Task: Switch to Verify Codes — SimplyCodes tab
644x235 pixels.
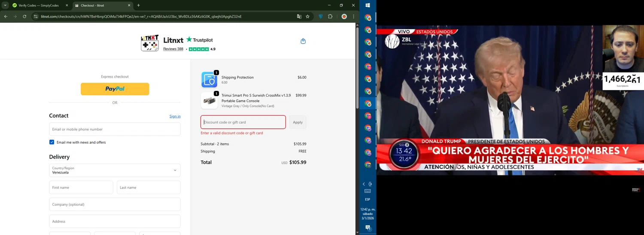Action: click(x=38, y=6)
